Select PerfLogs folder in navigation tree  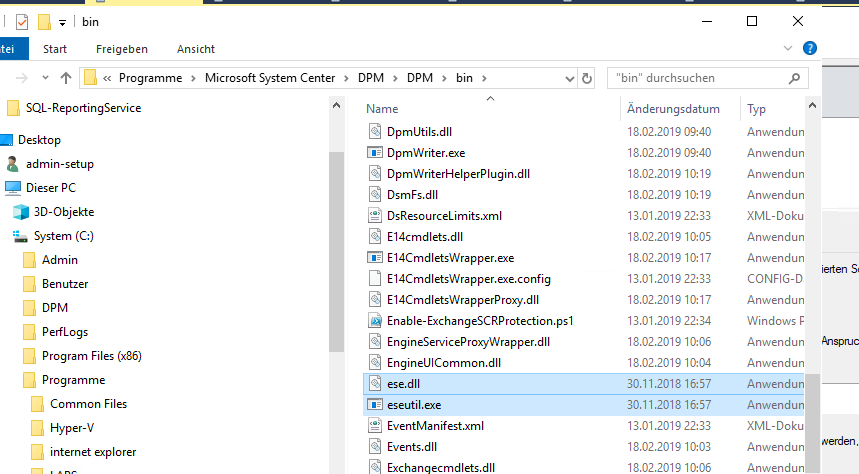(65, 332)
